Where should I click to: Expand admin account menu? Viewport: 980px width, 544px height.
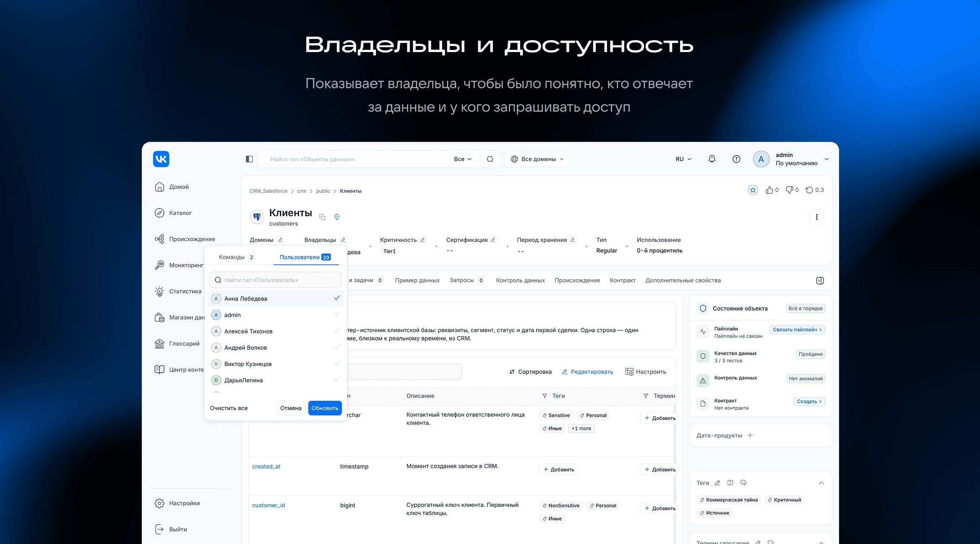[826, 159]
